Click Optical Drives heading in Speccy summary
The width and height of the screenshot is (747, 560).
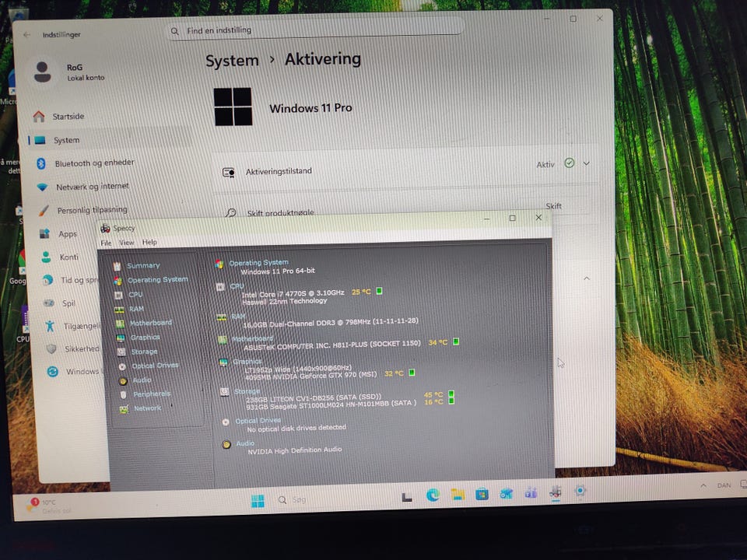tap(258, 421)
